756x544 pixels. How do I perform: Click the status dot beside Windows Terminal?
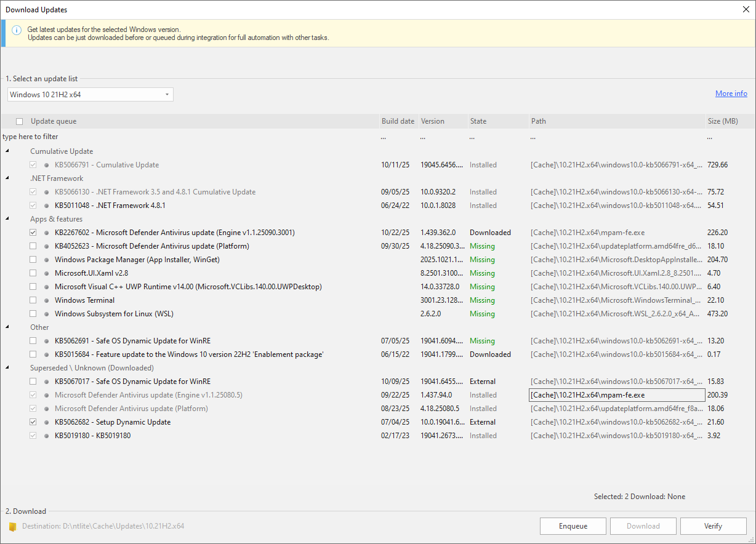[x=46, y=300]
